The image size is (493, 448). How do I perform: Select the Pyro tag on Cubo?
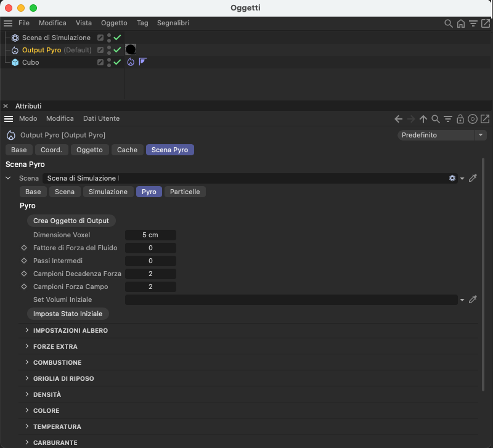tap(131, 62)
